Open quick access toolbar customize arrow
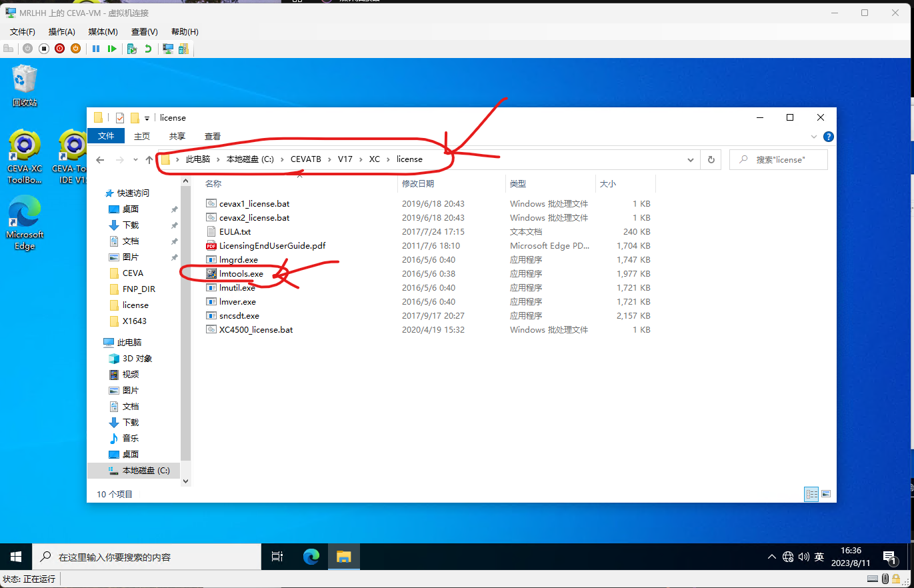The image size is (914, 588). (147, 118)
